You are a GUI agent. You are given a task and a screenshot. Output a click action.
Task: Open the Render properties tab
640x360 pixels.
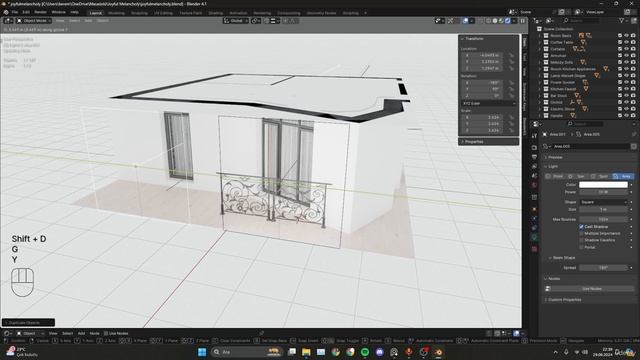pyautogui.click(x=534, y=147)
